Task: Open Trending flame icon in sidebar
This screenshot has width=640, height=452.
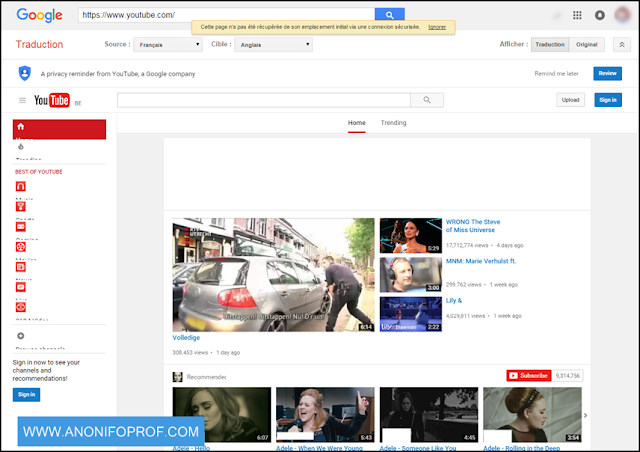Action: click(21, 147)
